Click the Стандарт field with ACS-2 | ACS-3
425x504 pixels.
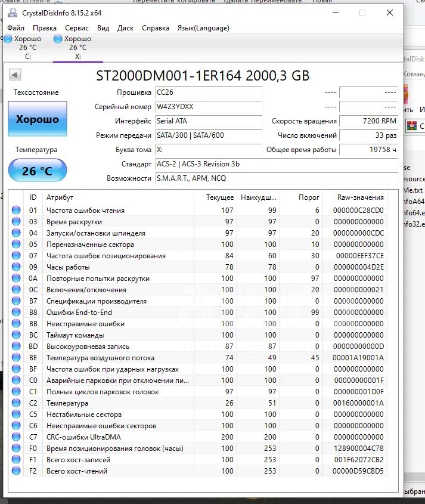tap(277, 164)
